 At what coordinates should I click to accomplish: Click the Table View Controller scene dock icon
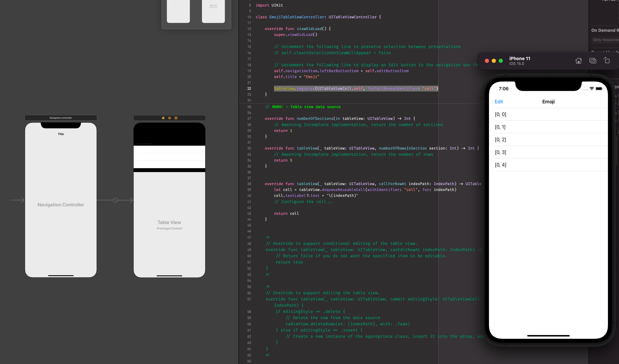163,118
